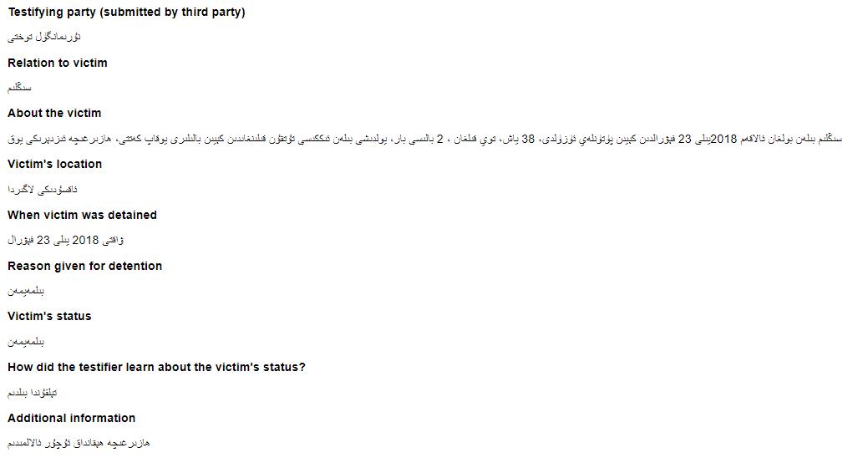Viewport: 868px width, 458px height.
Task: Click the "About the victim" heading
Action: point(54,113)
